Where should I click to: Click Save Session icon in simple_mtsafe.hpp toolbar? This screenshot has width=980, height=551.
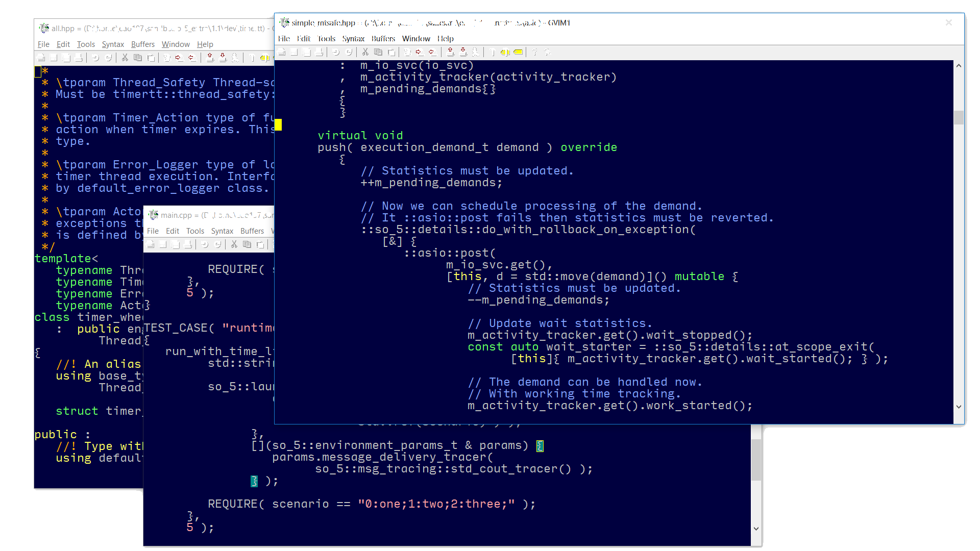click(463, 52)
